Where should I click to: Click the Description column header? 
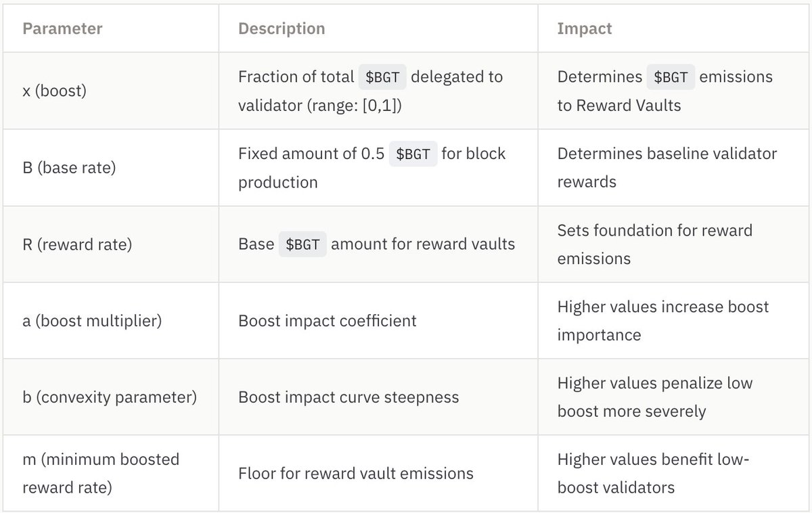[281, 29]
